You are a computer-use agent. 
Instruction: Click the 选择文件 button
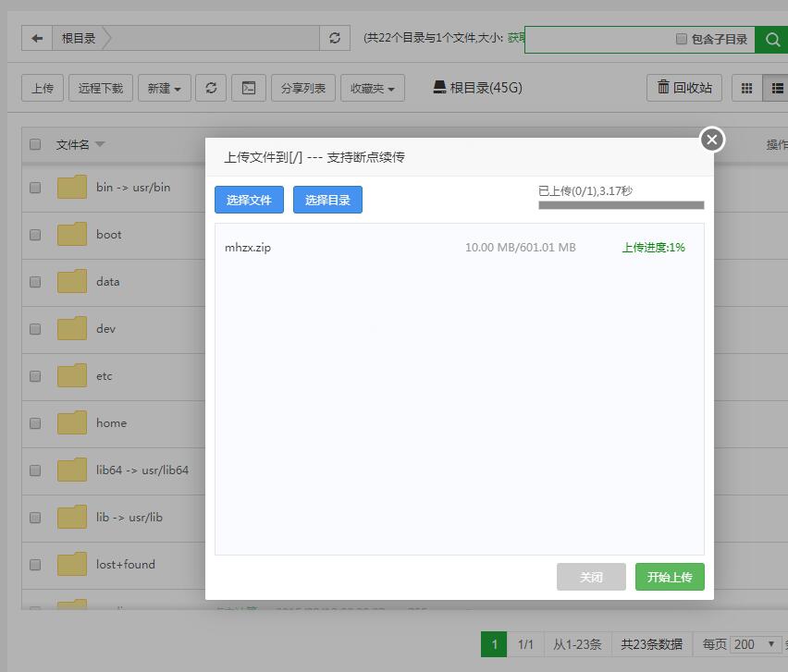click(249, 200)
